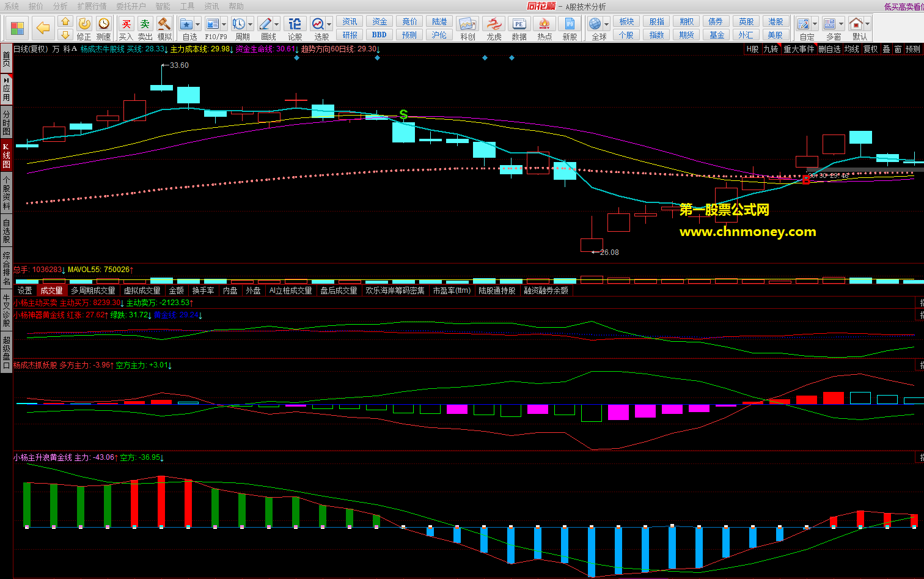Click the 全球 globe icon
Image resolution: width=924 pixels, height=579 pixels.
point(595,23)
